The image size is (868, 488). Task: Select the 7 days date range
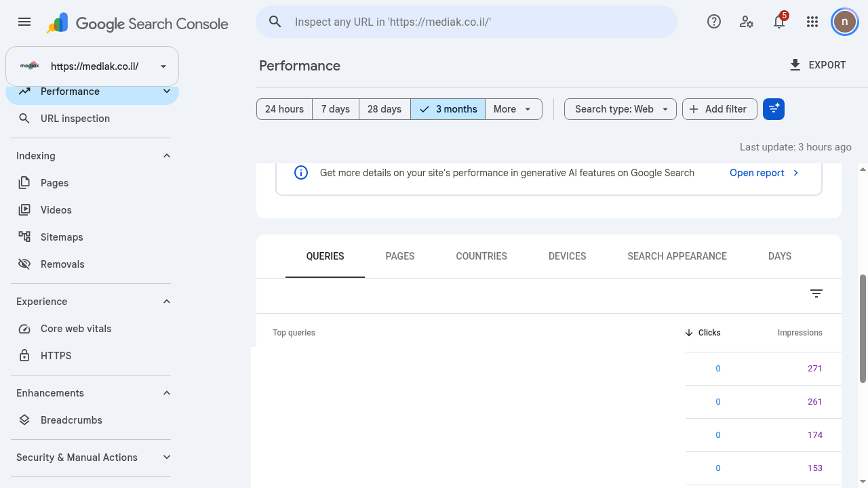(336, 109)
